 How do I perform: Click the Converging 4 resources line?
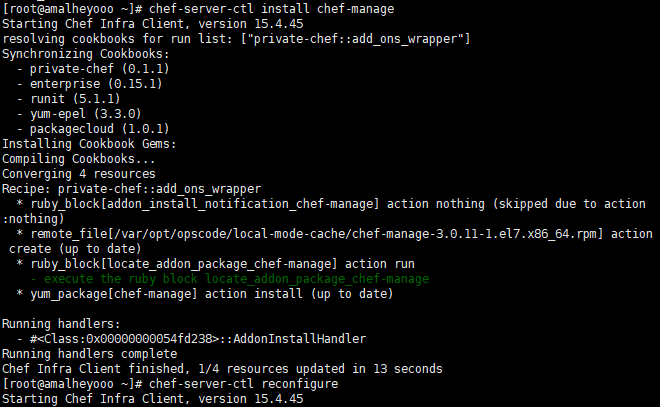tap(79, 174)
